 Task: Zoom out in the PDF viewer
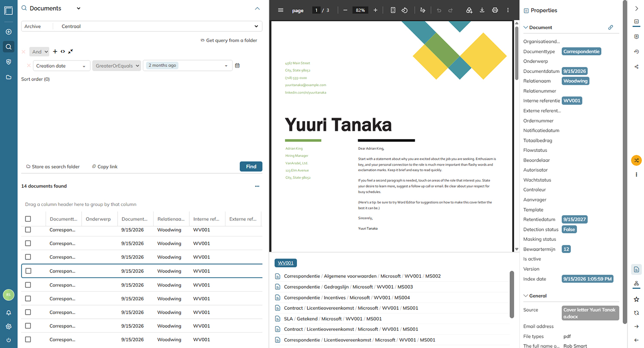345,10
